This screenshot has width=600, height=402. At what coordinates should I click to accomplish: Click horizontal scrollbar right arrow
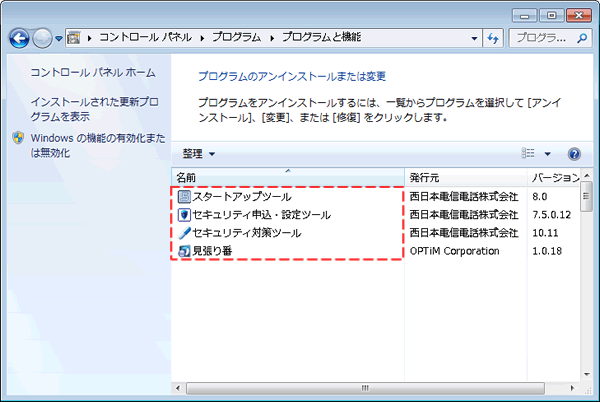click(572, 388)
